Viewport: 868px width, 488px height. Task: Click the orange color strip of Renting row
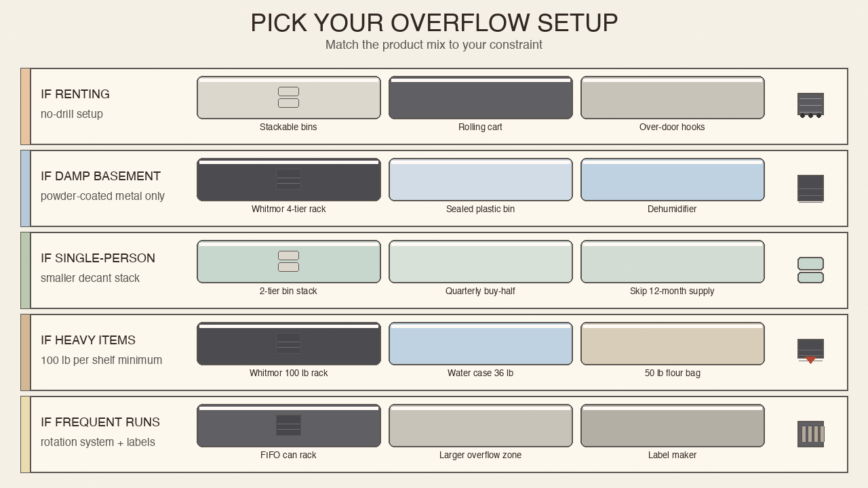pos(25,106)
